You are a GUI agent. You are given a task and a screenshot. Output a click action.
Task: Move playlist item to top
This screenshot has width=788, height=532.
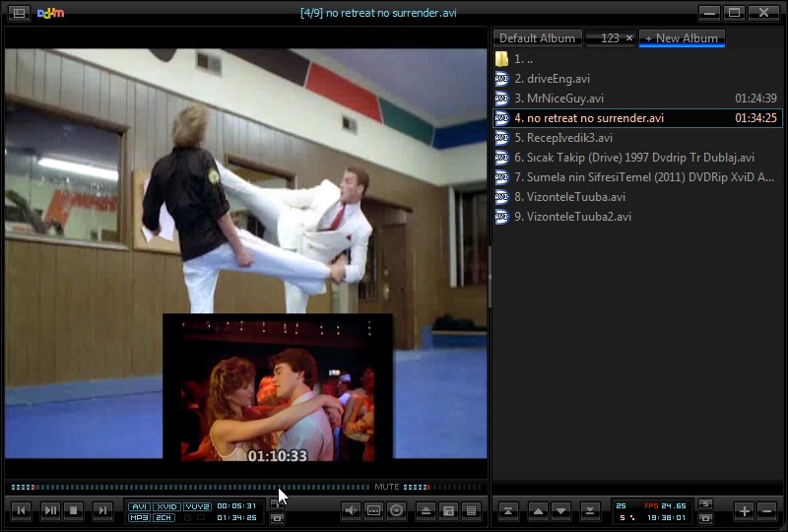point(508,510)
